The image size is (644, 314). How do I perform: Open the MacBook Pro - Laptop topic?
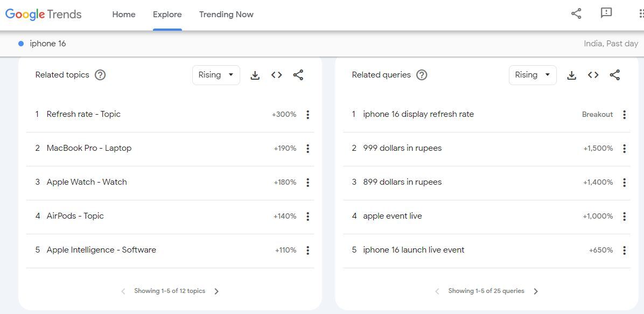pyautogui.click(x=89, y=148)
